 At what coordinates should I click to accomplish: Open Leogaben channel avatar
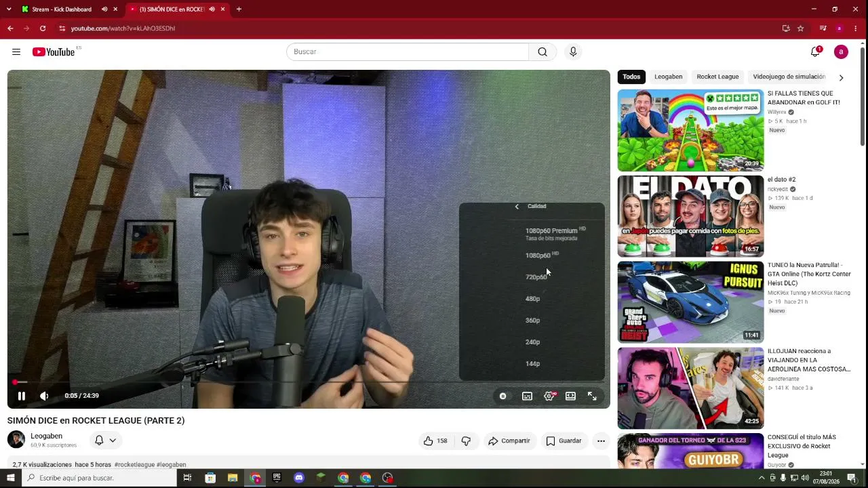point(16,440)
